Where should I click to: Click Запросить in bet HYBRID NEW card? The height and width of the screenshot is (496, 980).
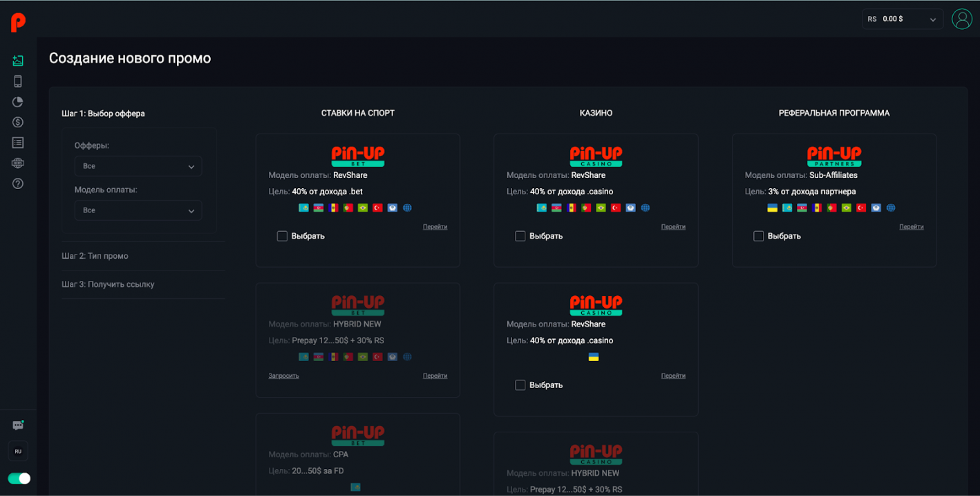pos(283,376)
